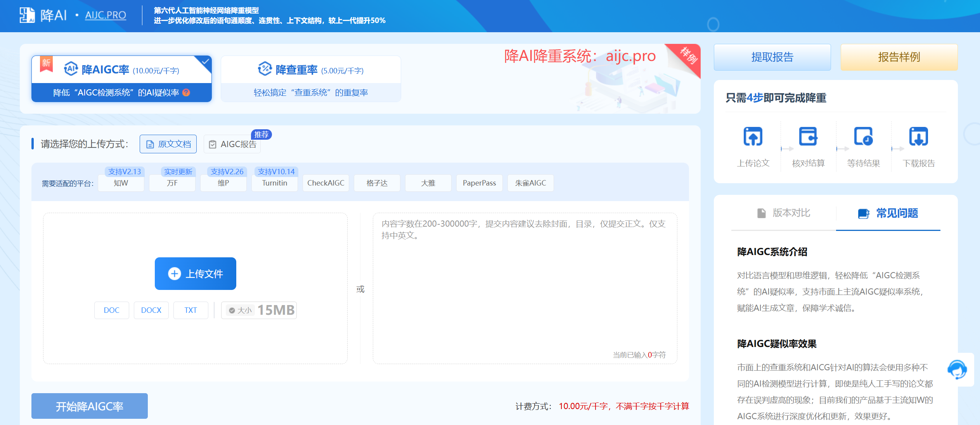Choose 原文文档 upload method
The height and width of the screenshot is (425, 980).
pyautogui.click(x=168, y=144)
